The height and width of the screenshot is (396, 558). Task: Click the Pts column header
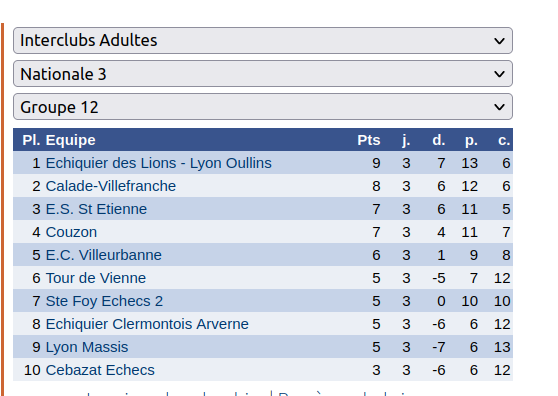(x=369, y=140)
